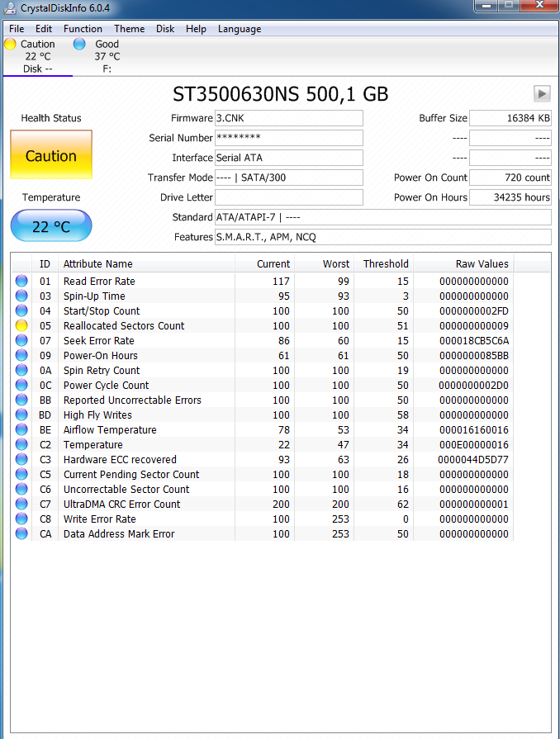Click the Raw Values column header
This screenshot has height=739, width=560.
[463, 264]
